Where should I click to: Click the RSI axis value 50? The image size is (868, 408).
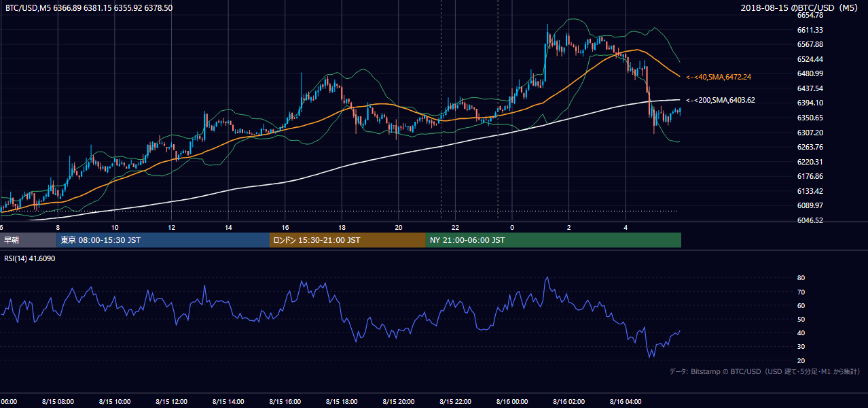(x=801, y=319)
